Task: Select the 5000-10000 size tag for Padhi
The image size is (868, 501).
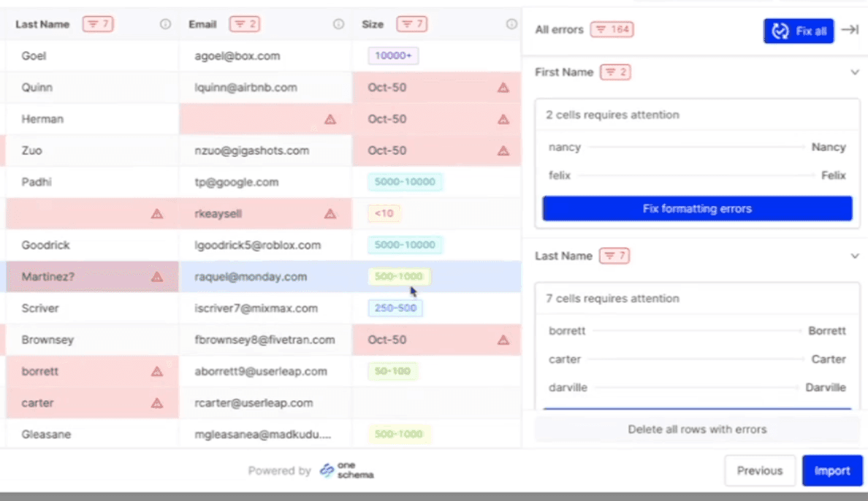Action: click(x=405, y=182)
